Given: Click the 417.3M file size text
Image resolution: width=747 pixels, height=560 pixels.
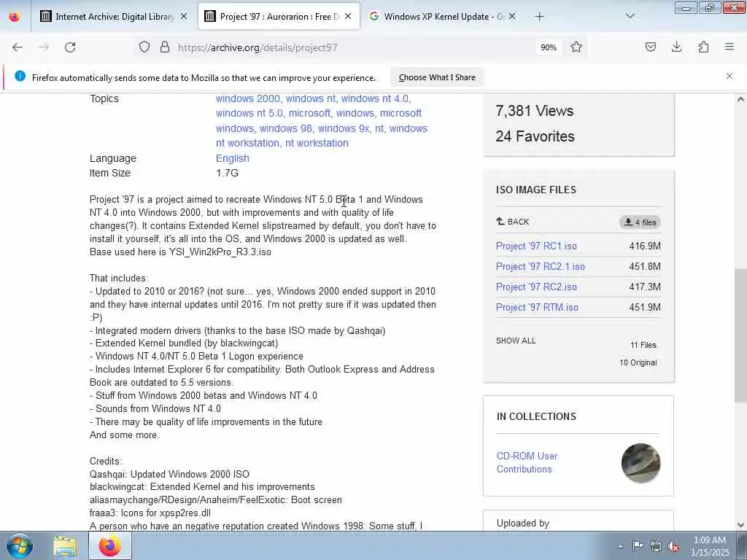Looking at the screenshot, I should click(x=645, y=287).
